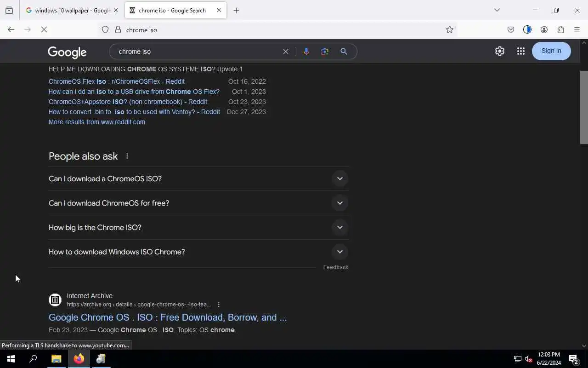
Task: Open People also ask options menu
Action: [127, 156]
